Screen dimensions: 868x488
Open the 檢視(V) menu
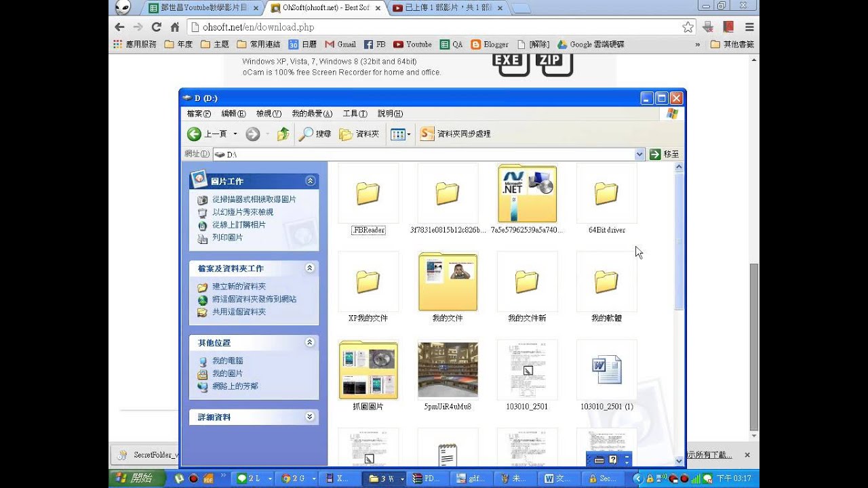point(269,114)
